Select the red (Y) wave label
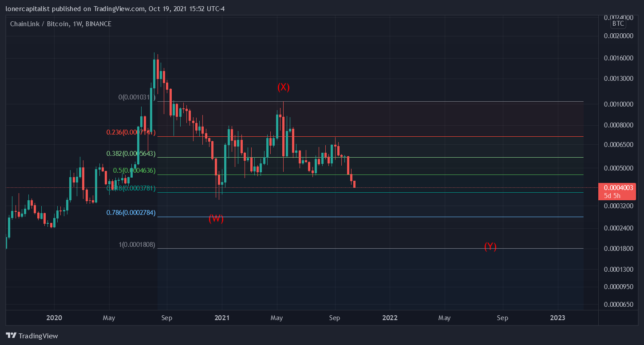 tap(490, 246)
